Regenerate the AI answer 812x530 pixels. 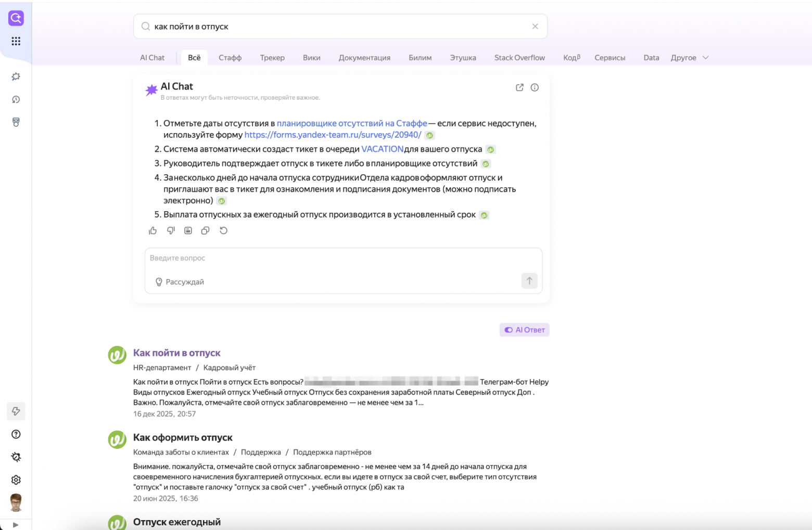(223, 230)
